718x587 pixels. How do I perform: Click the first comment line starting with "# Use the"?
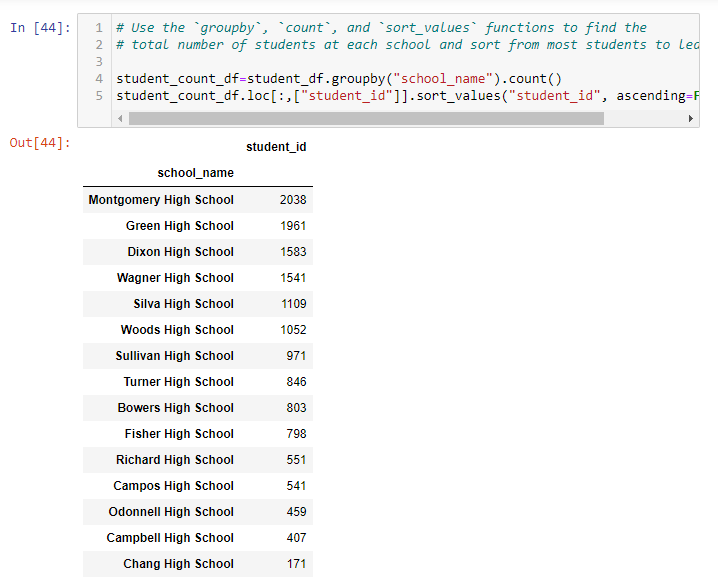point(381,28)
